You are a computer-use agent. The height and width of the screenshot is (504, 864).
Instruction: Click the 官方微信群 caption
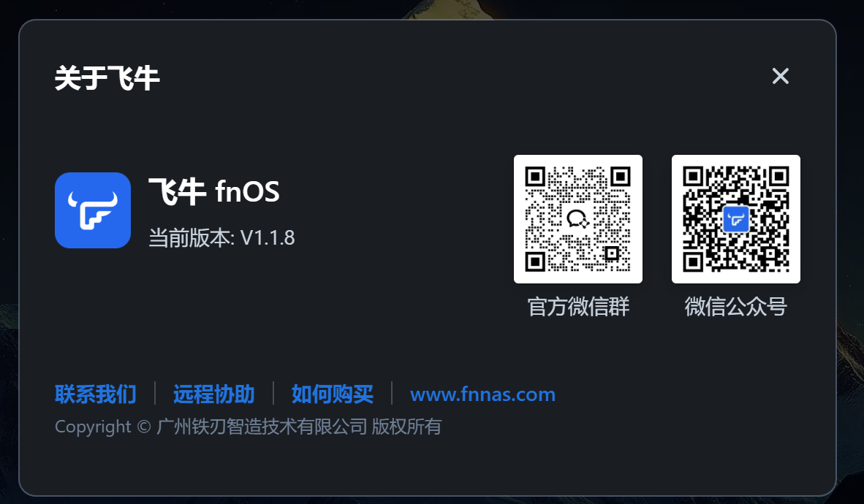click(578, 307)
